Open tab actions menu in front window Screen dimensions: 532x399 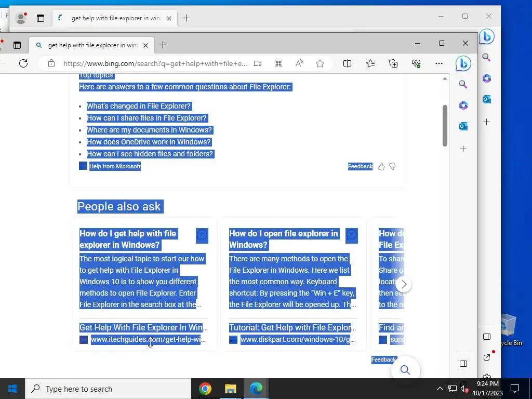[17, 45]
